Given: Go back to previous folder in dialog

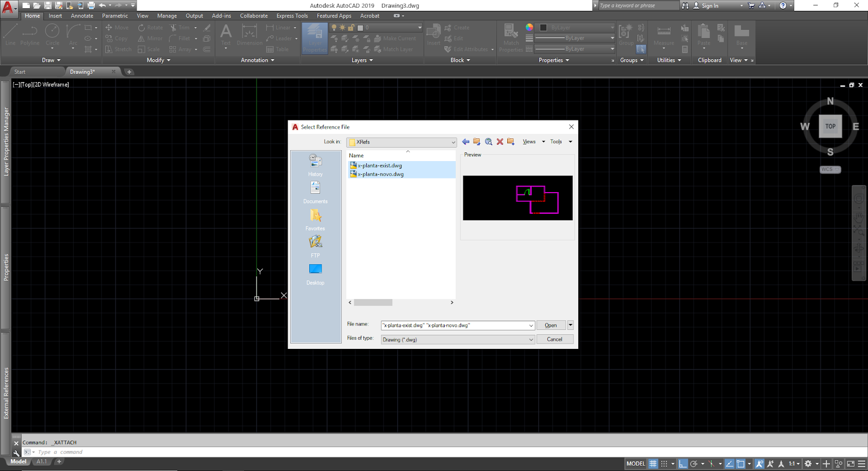Looking at the screenshot, I should (x=465, y=142).
